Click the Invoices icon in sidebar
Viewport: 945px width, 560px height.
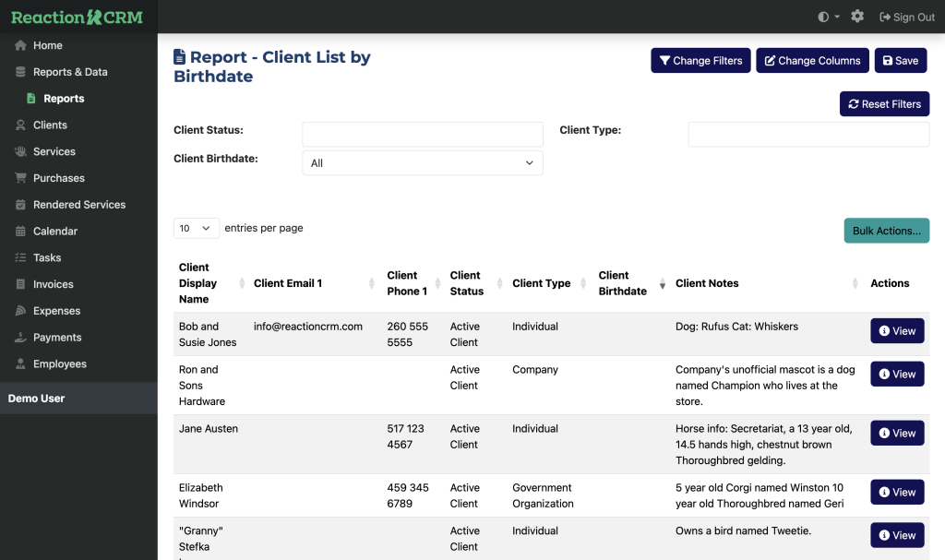21,284
